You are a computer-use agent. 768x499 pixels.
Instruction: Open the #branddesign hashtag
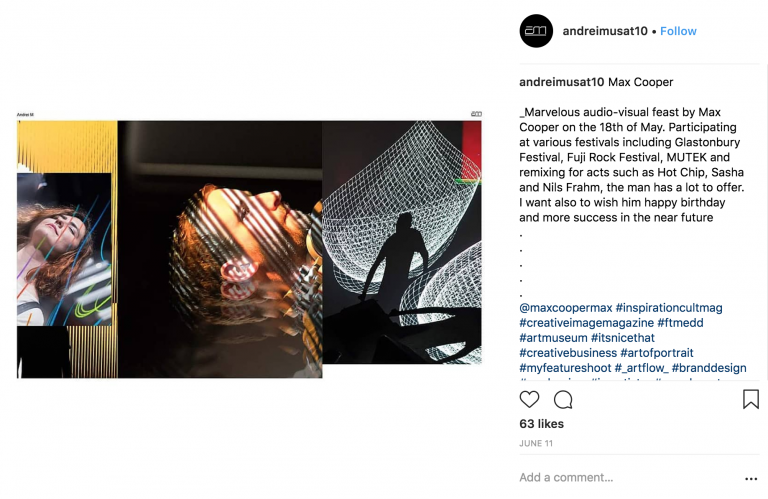[709, 368]
